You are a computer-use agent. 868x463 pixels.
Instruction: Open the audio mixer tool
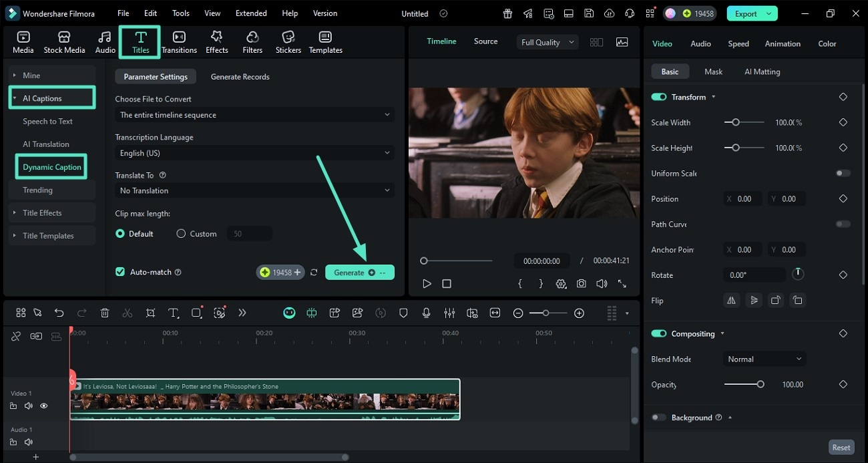[449, 313]
